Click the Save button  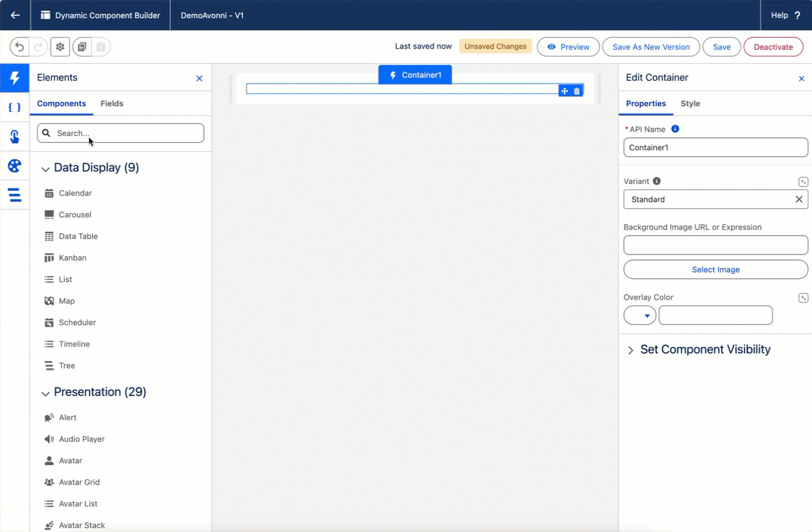(x=721, y=47)
